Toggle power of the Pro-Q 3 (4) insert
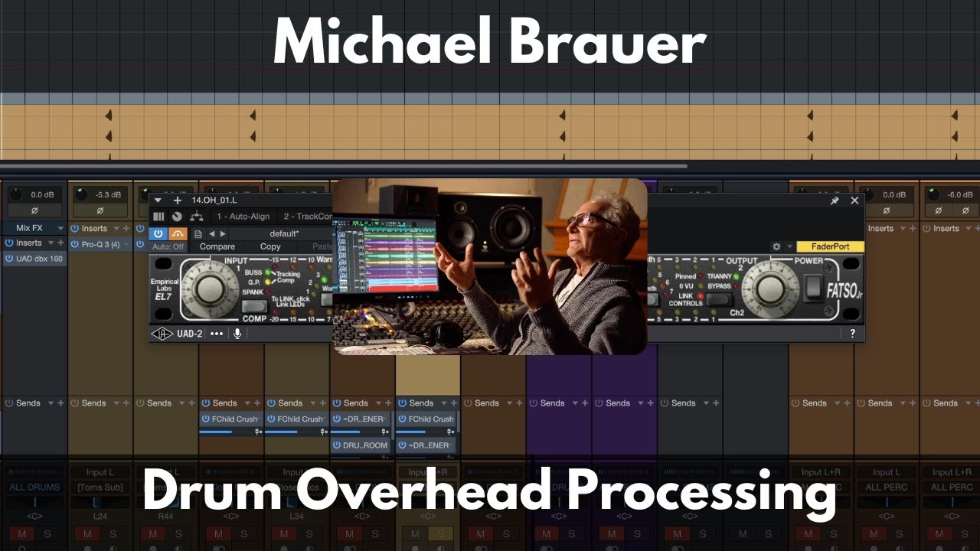Viewport: 980px width, 551px height. tap(74, 244)
